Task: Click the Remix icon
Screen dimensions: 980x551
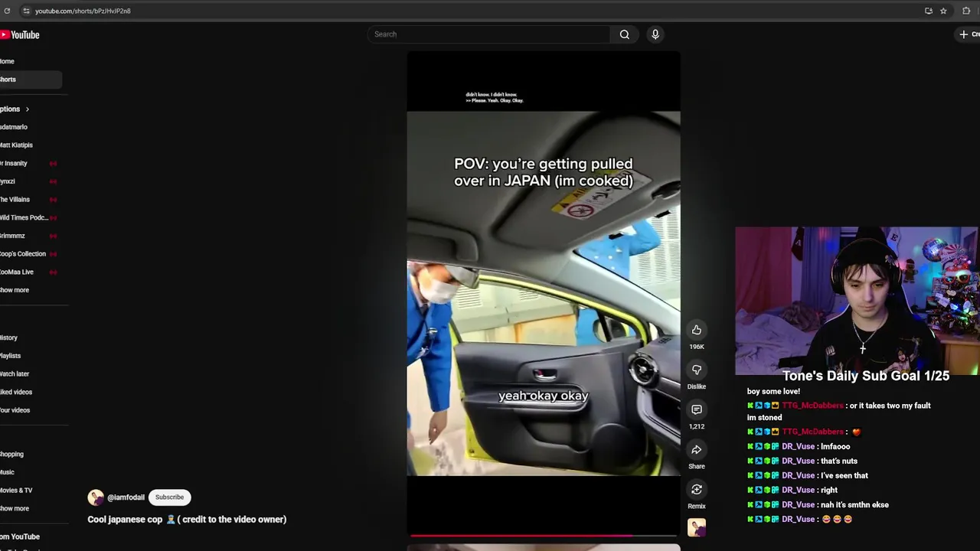Action: [697, 489]
